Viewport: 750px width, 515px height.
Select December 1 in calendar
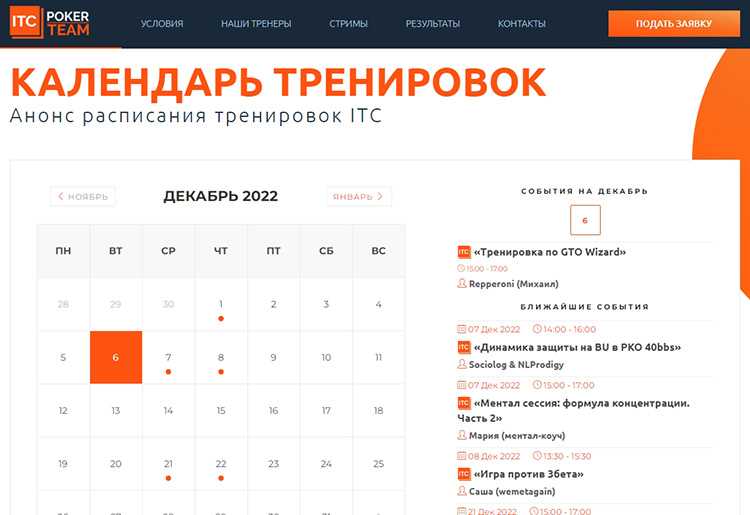pos(221,304)
